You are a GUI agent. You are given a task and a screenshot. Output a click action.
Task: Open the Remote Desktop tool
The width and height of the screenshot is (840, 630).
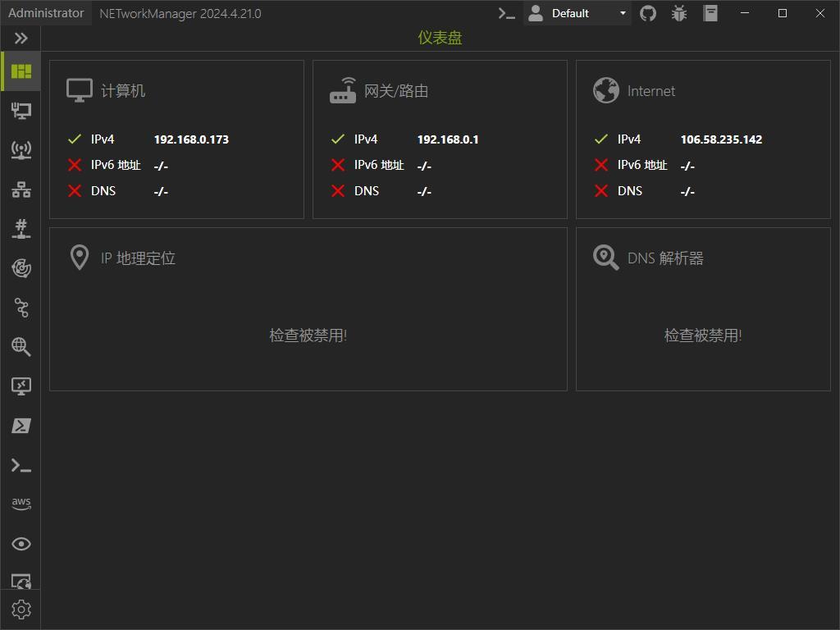[x=21, y=386]
